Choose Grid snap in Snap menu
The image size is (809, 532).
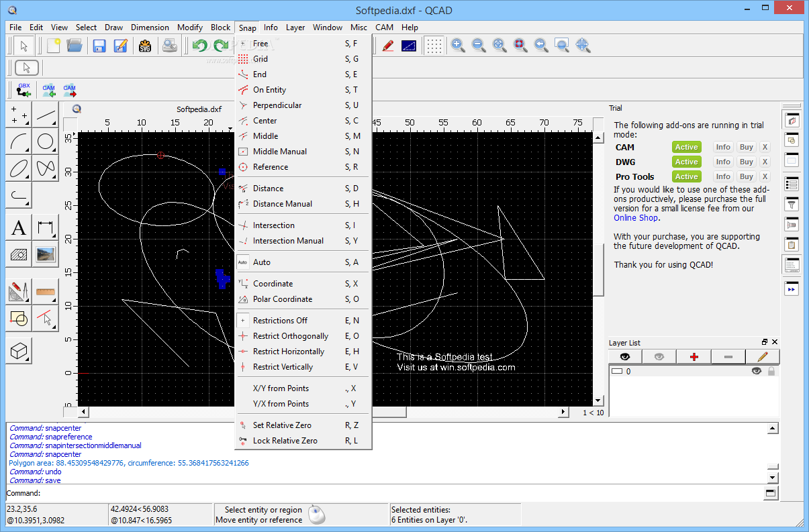[x=304, y=59]
